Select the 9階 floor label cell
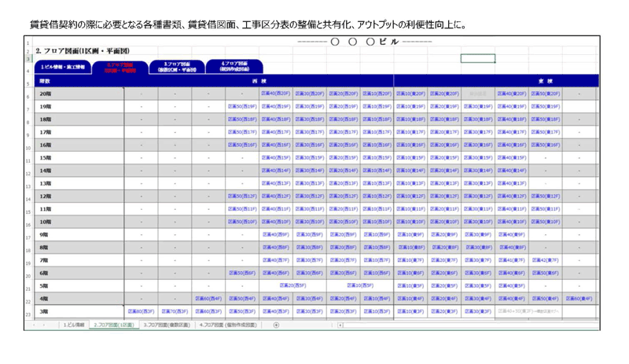The width and height of the screenshot is (629, 364). [79, 235]
